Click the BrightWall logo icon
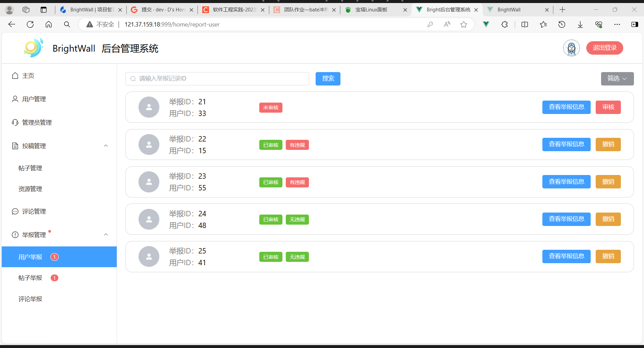This screenshot has width=644, height=348. tap(33, 48)
